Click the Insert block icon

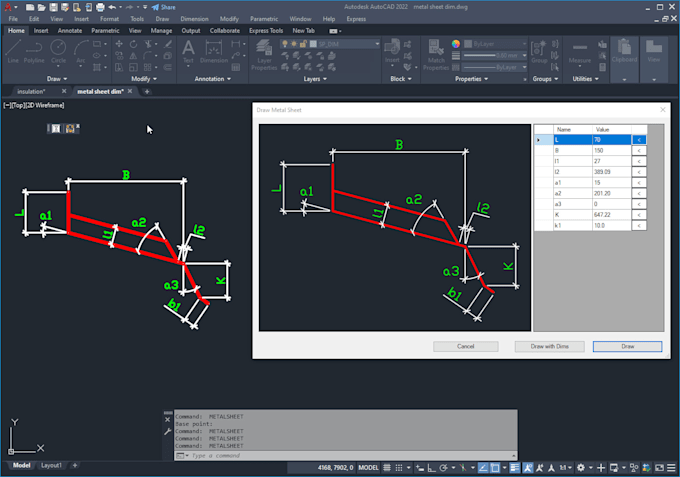[392, 51]
